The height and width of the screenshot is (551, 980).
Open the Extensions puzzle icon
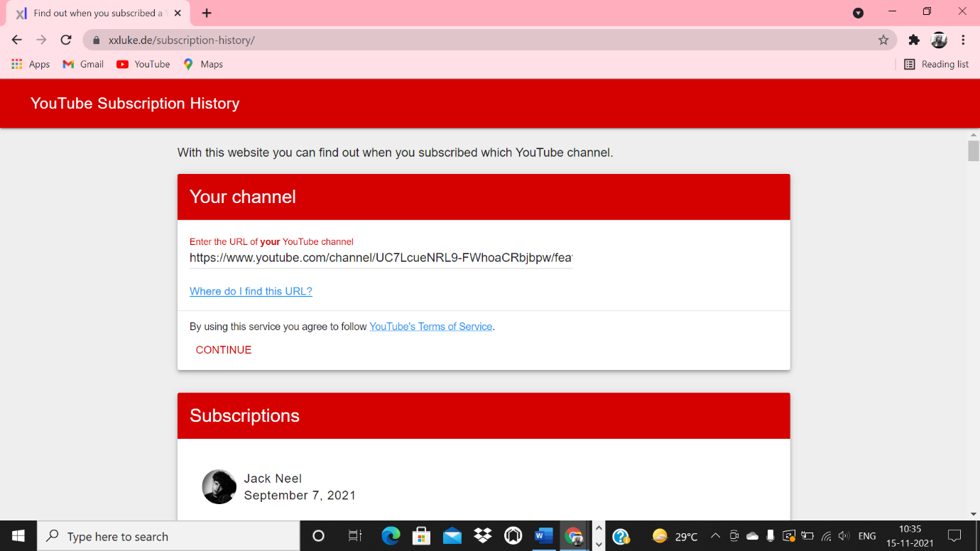click(914, 40)
